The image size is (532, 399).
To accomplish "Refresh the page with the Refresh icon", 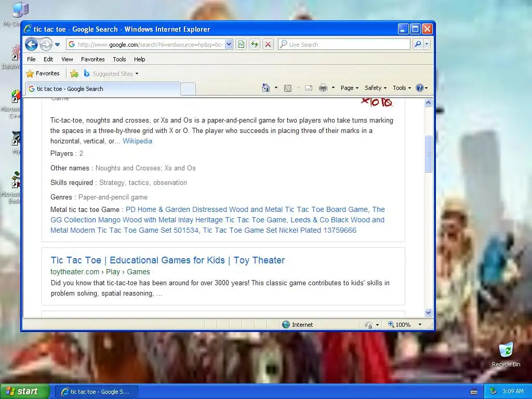I will click(x=255, y=45).
